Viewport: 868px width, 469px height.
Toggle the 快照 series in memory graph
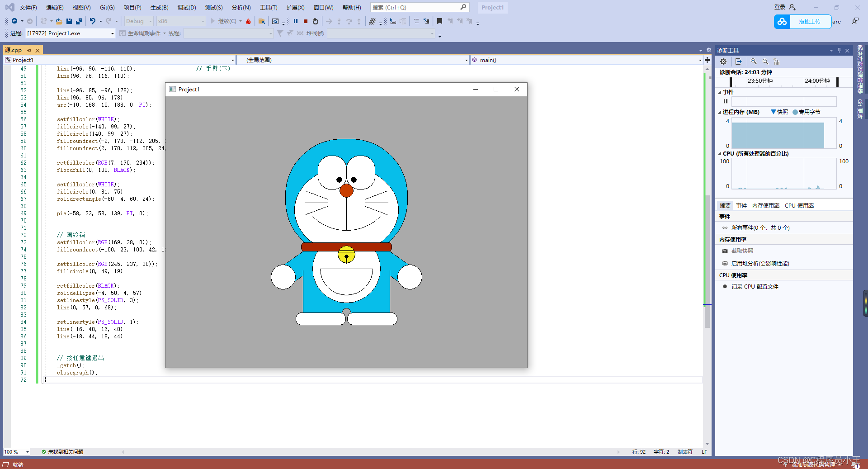(x=779, y=112)
